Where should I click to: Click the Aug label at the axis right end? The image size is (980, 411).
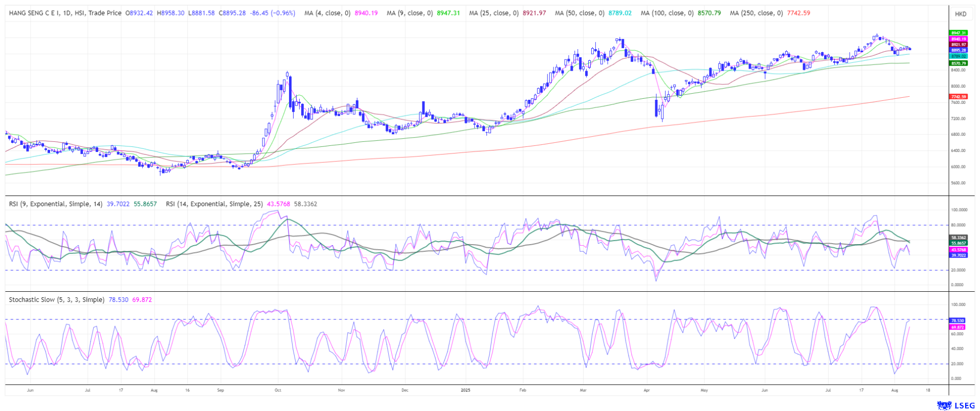click(895, 390)
